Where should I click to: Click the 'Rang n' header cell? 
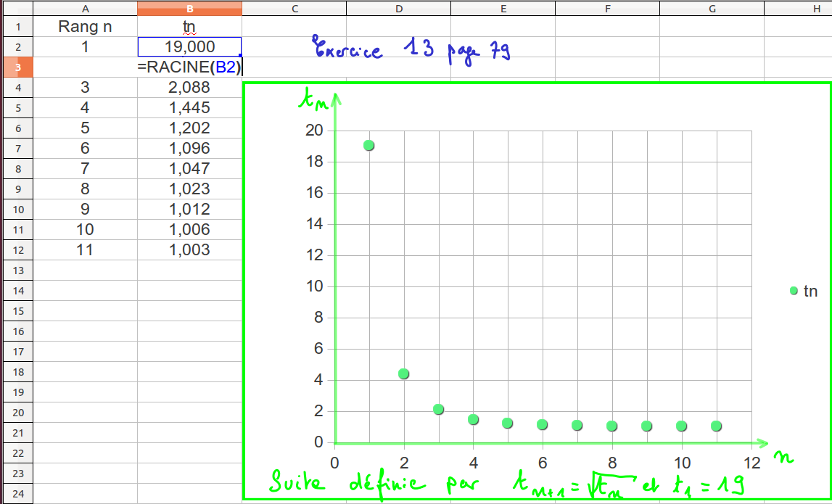[x=86, y=27]
